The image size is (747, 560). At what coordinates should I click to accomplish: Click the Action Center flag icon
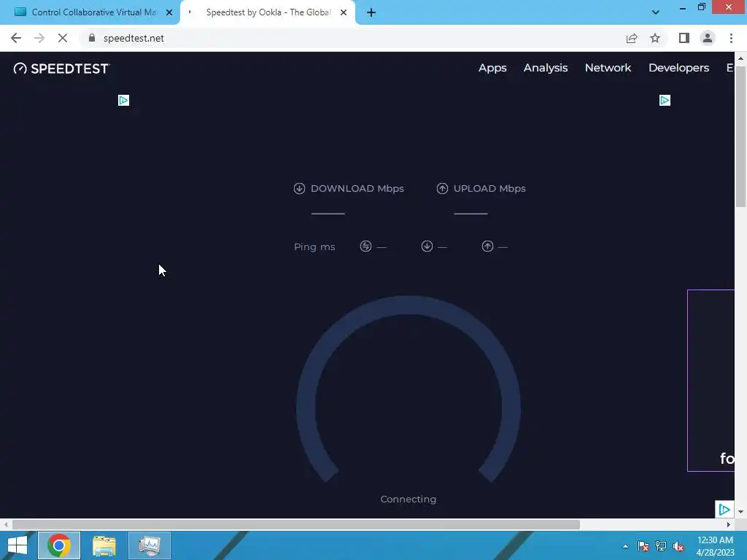click(x=643, y=546)
